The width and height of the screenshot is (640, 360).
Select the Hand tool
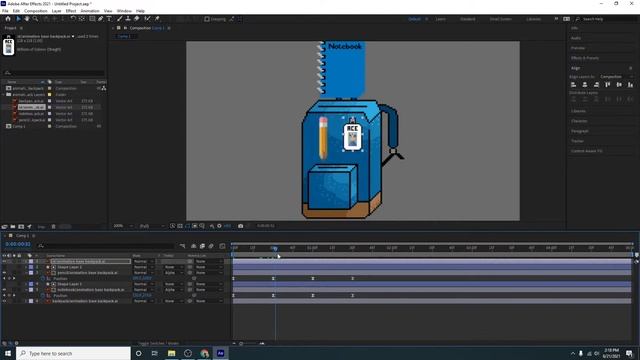tap(27, 19)
